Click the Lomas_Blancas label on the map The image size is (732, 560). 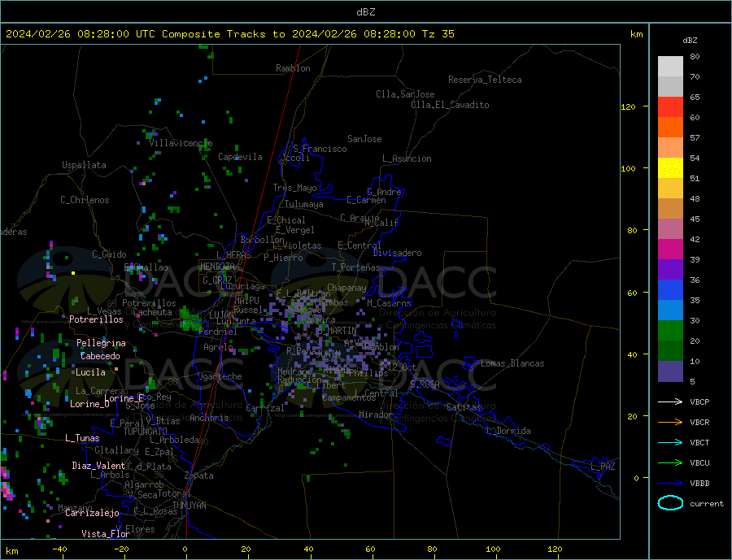(x=512, y=363)
